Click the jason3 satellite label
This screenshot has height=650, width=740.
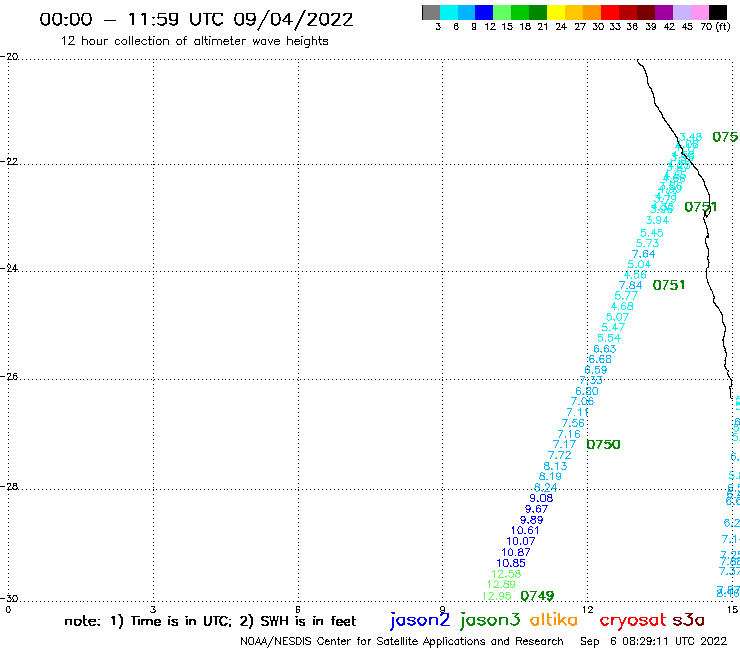point(490,621)
